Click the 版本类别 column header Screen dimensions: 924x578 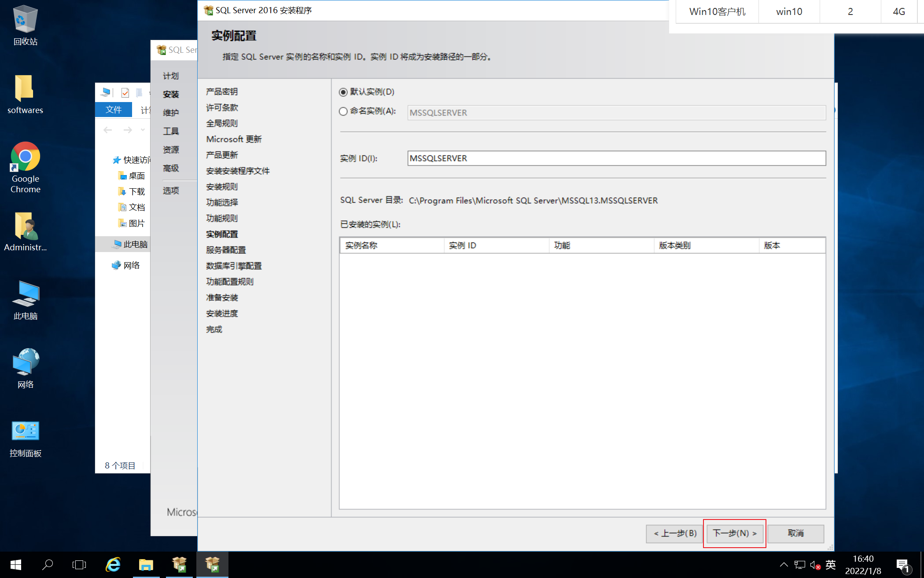click(x=706, y=245)
